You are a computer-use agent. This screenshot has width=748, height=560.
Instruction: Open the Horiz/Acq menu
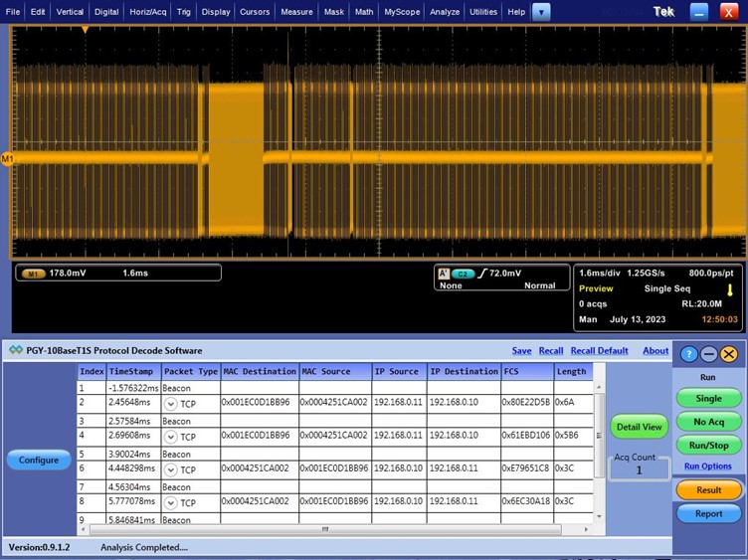pos(147,12)
